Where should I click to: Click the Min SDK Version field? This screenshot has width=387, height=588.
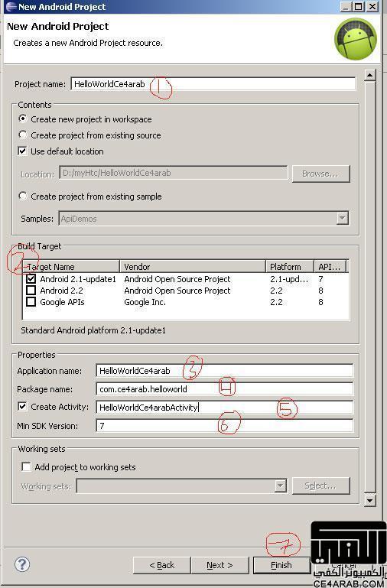(x=224, y=426)
